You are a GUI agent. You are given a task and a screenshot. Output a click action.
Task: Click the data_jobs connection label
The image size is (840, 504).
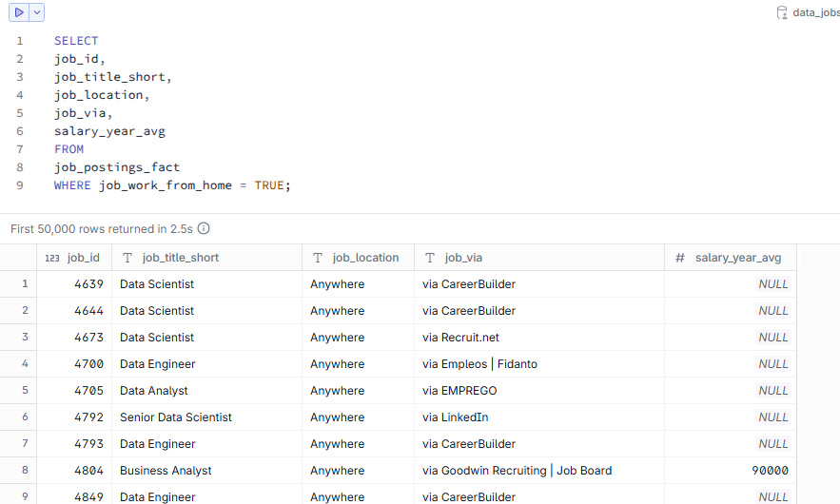pyautogui.click(x=816, y=12)
